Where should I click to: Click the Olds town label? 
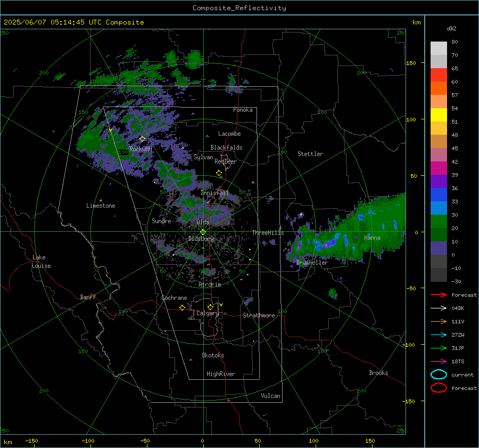pyautogui.click(x=203, y=222)
